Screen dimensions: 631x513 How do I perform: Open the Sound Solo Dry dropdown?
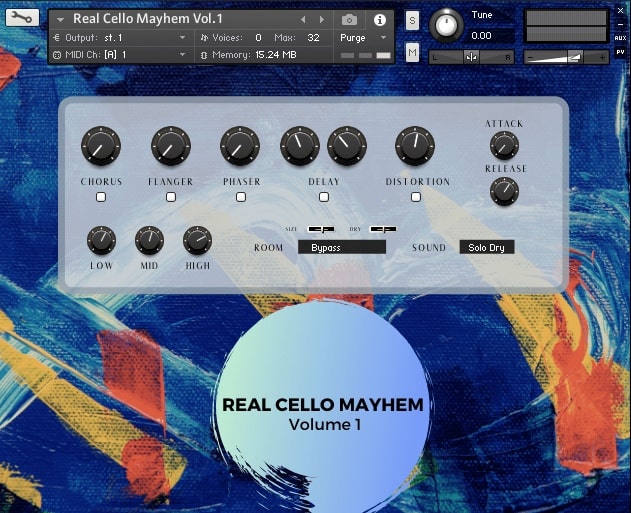coord(486,247)
